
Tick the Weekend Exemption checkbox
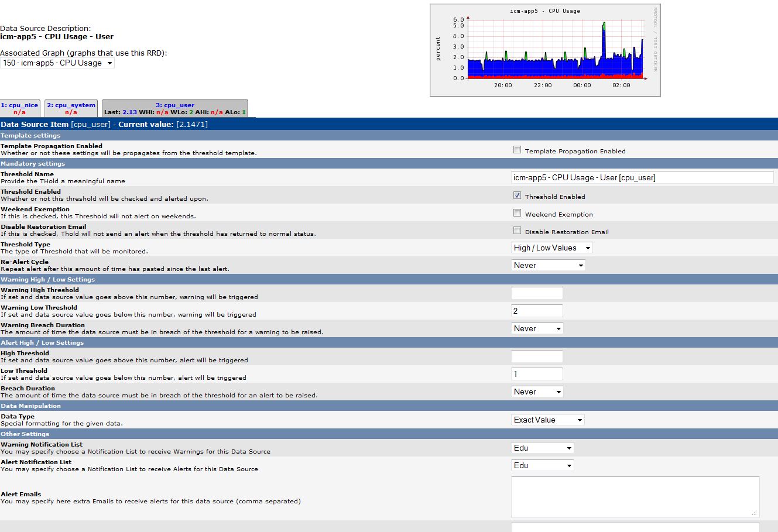coord(517,213)
